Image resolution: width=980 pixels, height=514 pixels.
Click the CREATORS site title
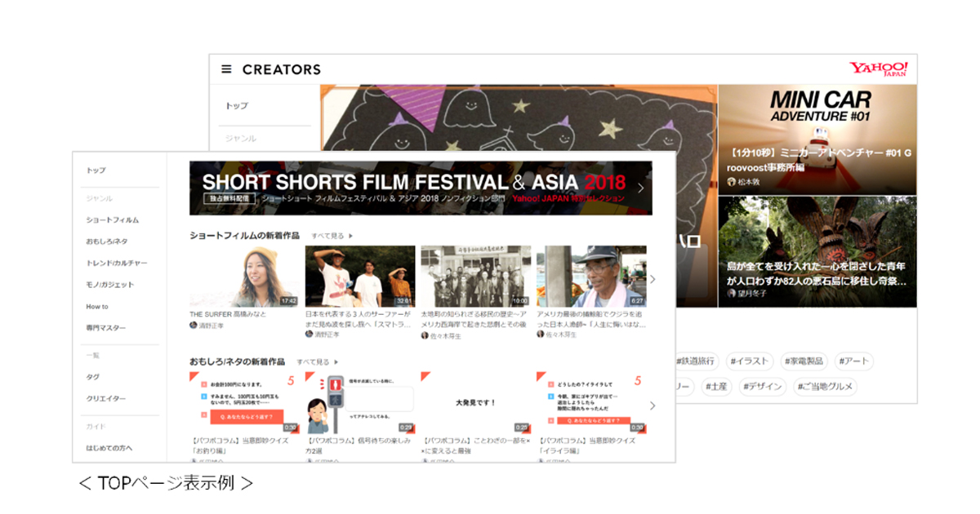(282, 69)
